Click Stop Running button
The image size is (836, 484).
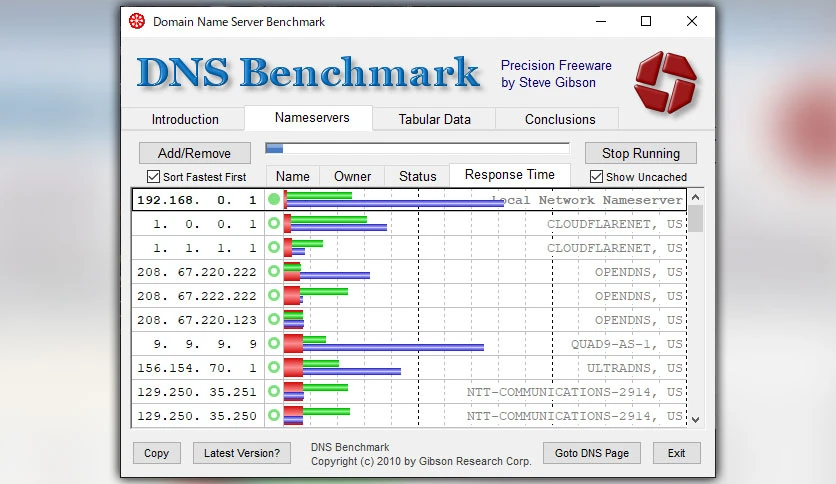click(x=641, y=153)
